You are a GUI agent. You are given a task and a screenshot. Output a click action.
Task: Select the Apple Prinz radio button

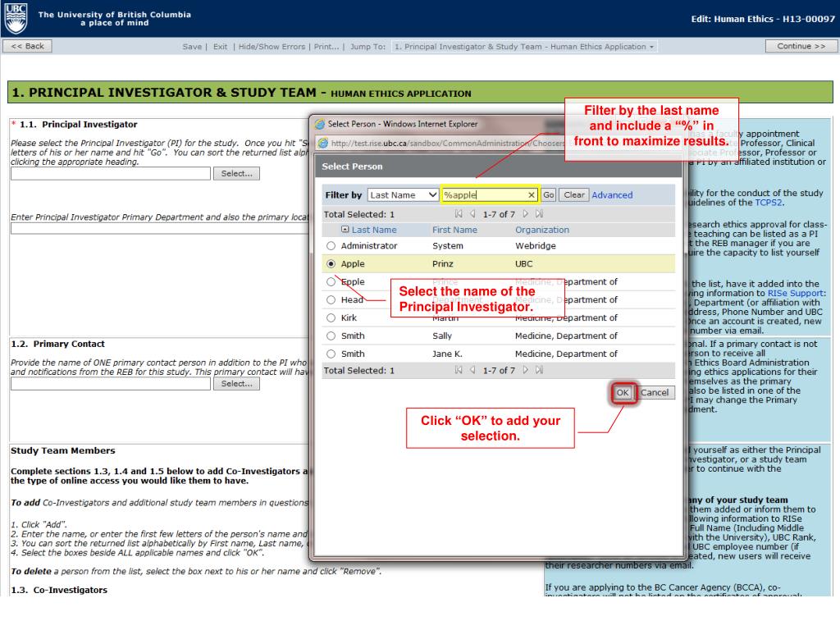point(331,263)
